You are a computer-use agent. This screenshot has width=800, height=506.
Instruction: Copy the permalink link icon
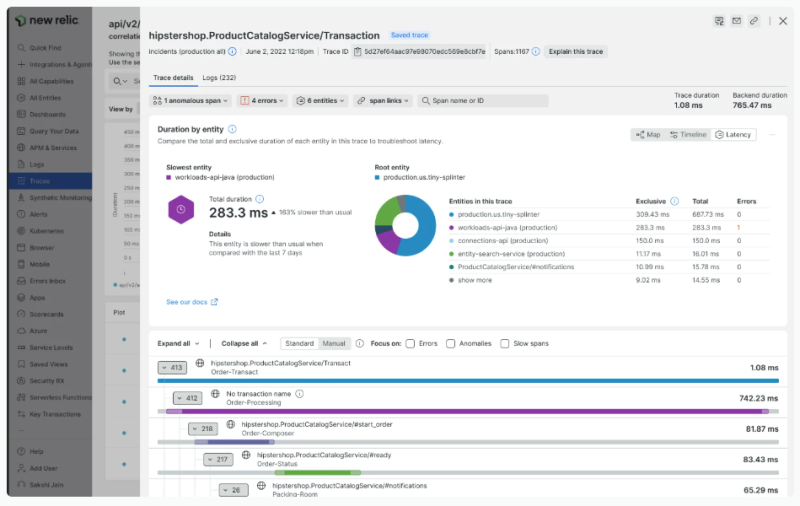[x=754, y=21]
